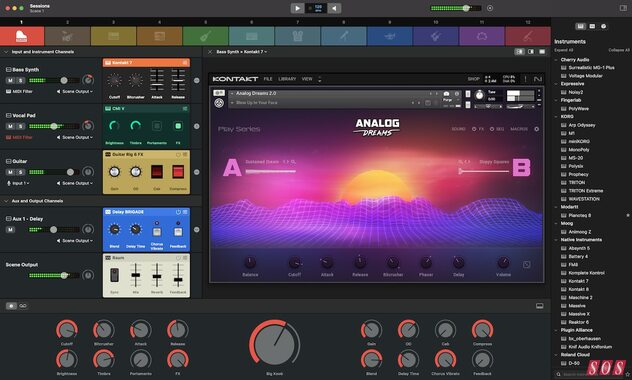Click the insert slot button beside the Delay BRIGADE rack

click(197, 229)
